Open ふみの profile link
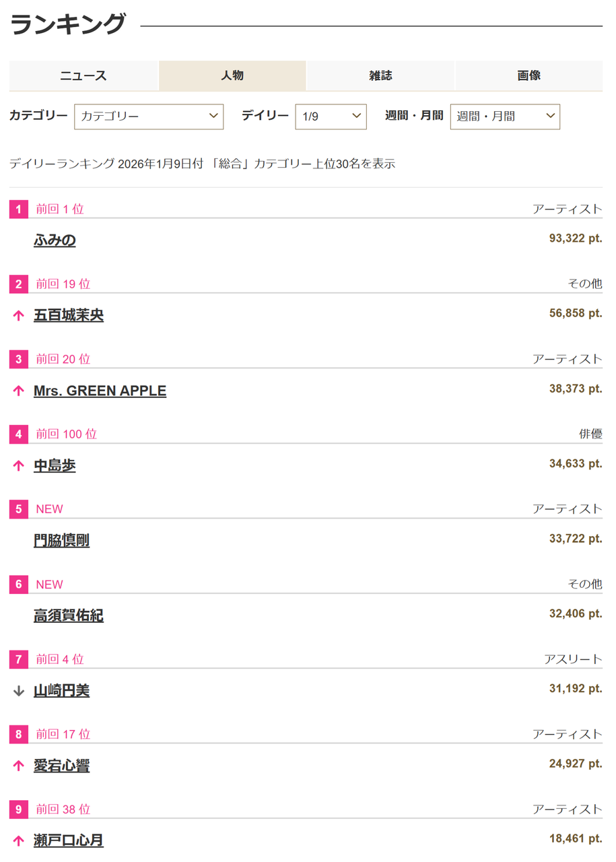Screen dimensions: 616x862 pyautogui.click(x=55, y=240)
